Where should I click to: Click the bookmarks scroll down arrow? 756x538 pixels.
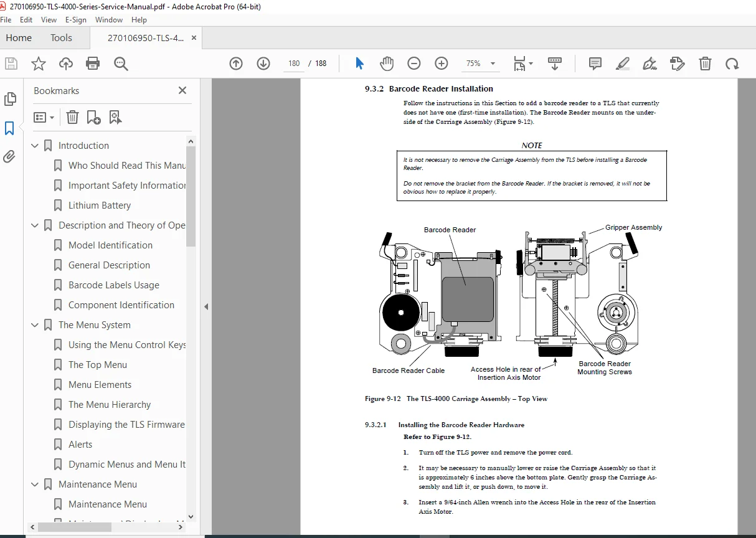(x=191, y=517)
